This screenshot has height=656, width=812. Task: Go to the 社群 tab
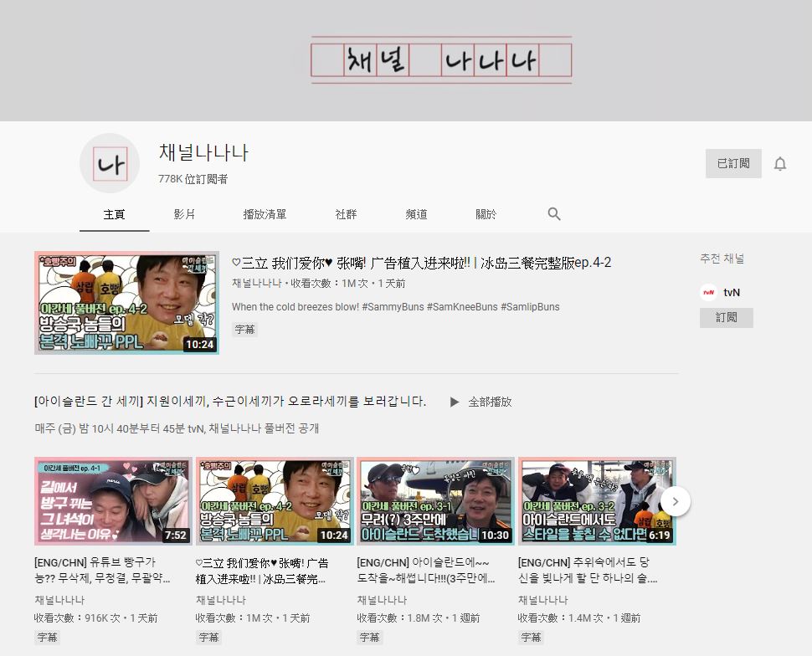(346, 214)
